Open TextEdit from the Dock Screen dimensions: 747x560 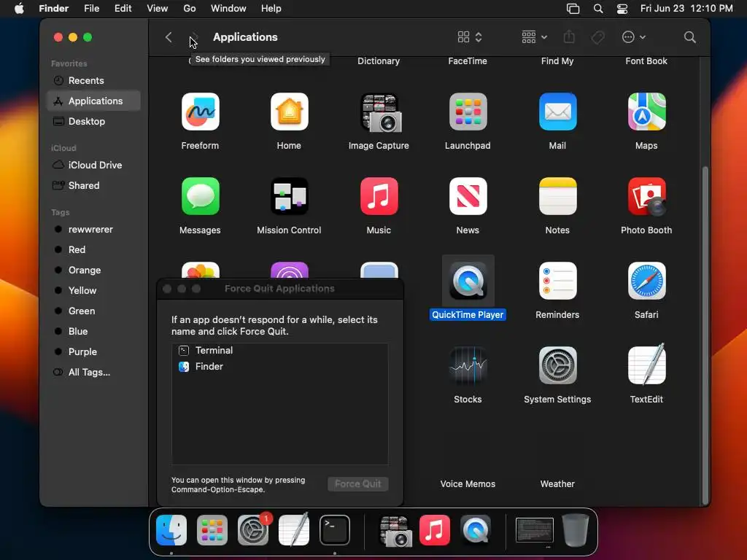tap(294, 529)
